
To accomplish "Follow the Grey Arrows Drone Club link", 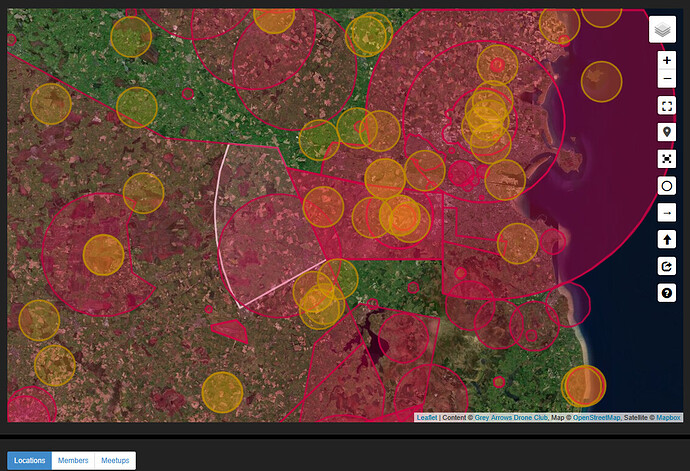I will (510, 417).
